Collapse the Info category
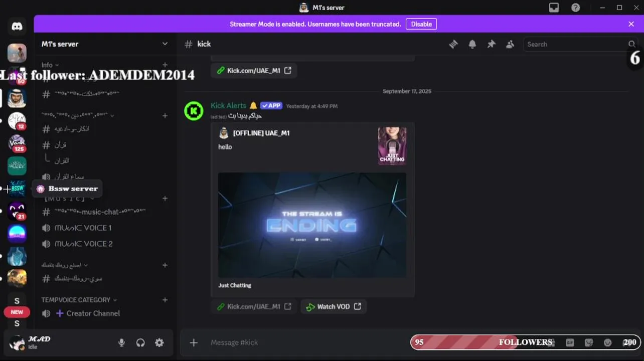Image resolution: width=644 pixels, height=361 pixels. 50,65
